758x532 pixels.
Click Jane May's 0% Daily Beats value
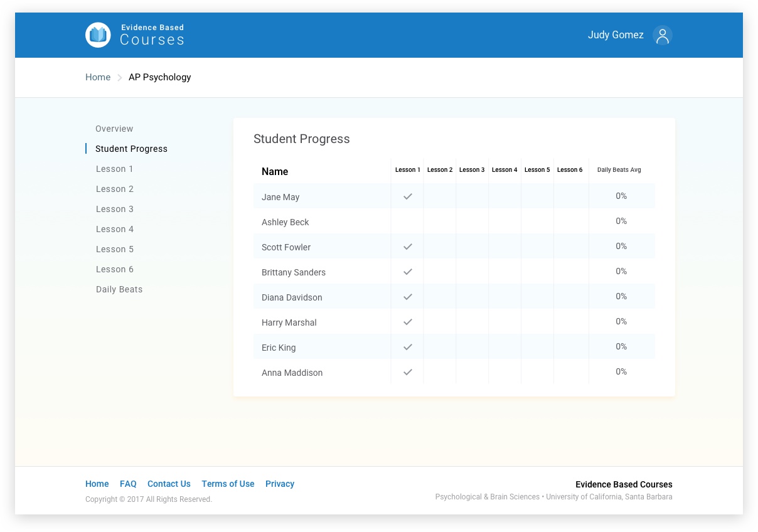click(621, 196)
